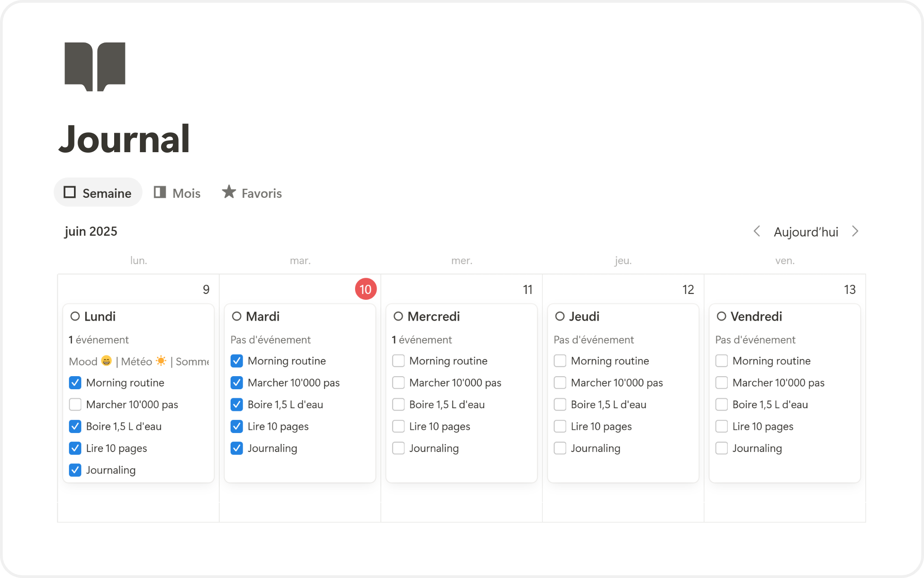Image resolution: width=924 pixels, height=578 pixels.
Task: Check Morning routine in Mercredi card
Action: tap(398, 361)
